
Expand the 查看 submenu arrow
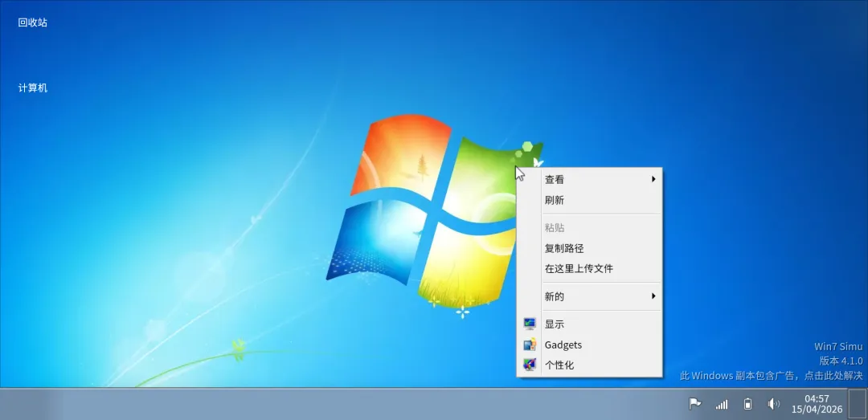(x=653, y=179)
